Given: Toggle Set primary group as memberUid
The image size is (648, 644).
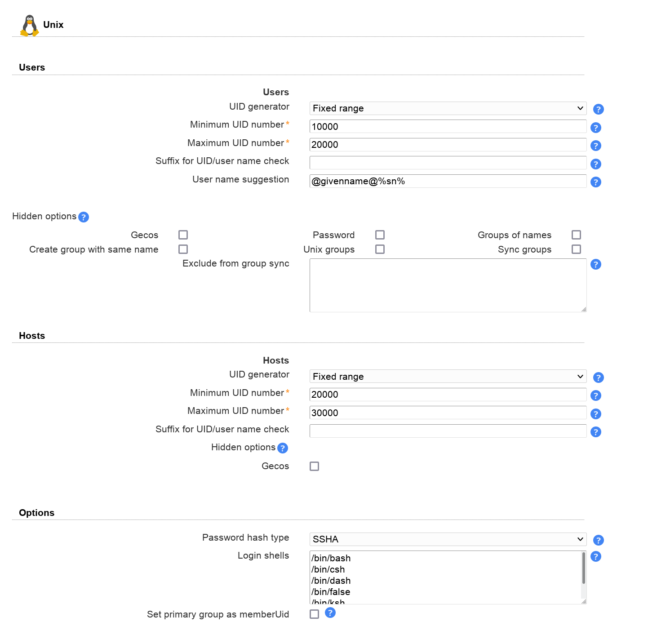Looking at the screenshot, I should point(314,614).
